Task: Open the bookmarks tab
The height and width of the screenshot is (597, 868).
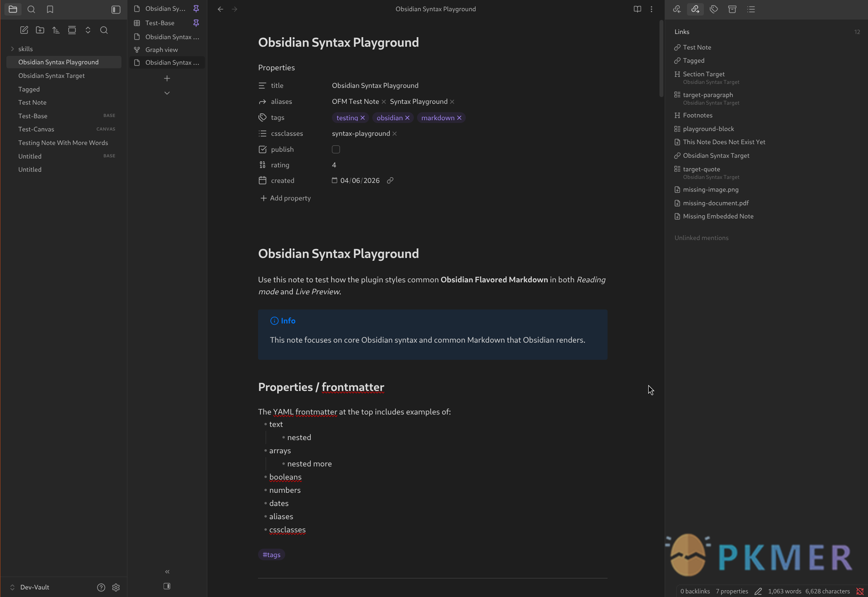Action: 50,9
